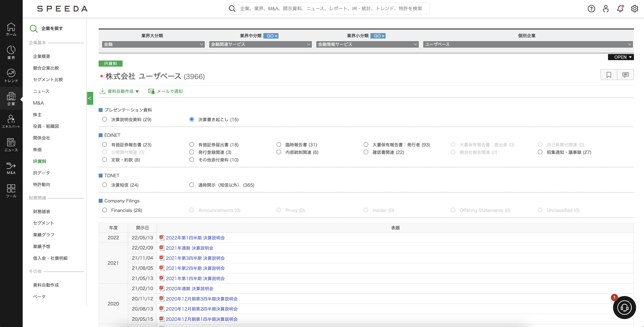Screen dimensions: 644x327
Task: Open the notifications bell icon
Action: [620, 9]
